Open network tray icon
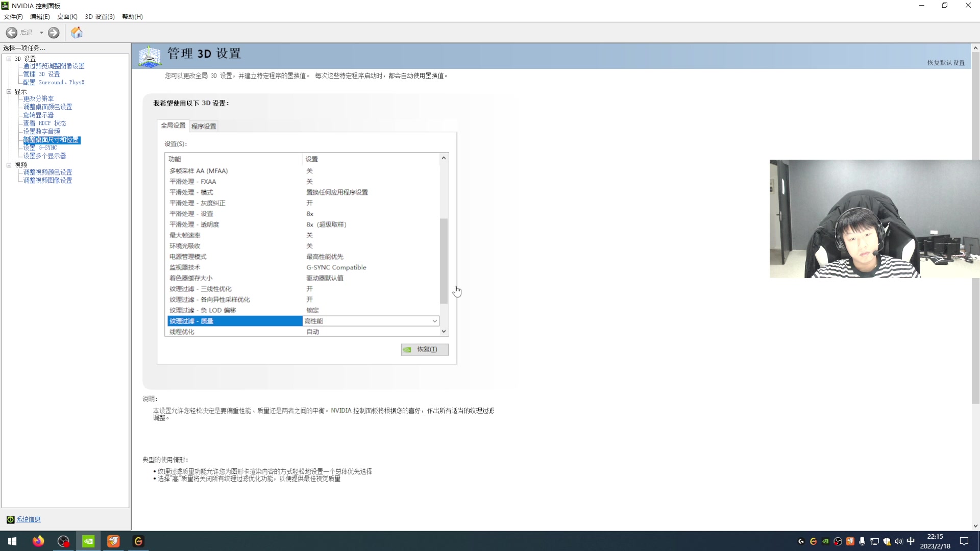 [x=874, y=541]
